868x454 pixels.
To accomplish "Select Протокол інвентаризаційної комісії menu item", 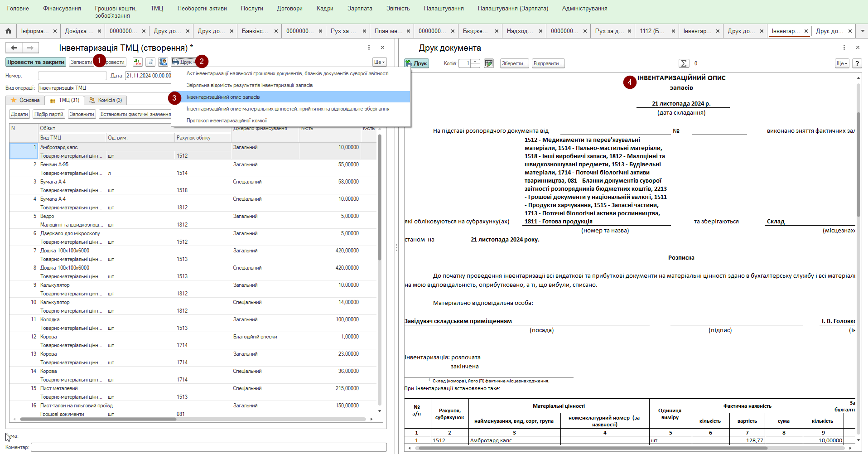I will click(x=227, y=121).
